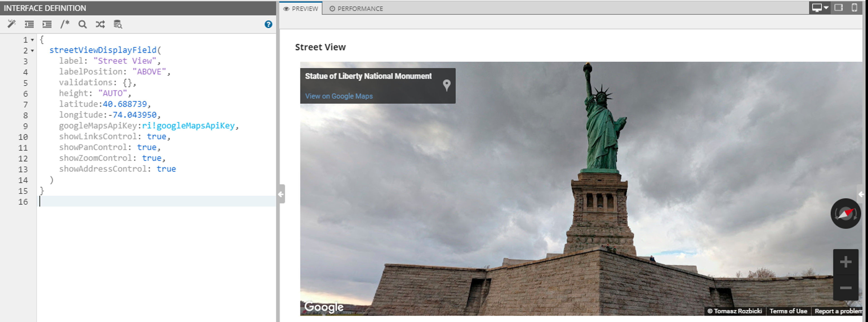868x322 pixels.
Task: Click the Street View compass control
Action: [845, 213]
